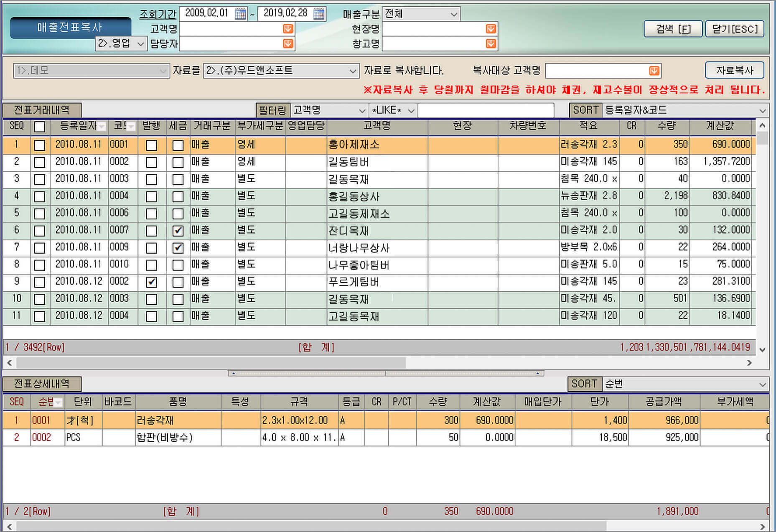Uncheck 세금 box for 너랑나무상사 row

point(178,248)
